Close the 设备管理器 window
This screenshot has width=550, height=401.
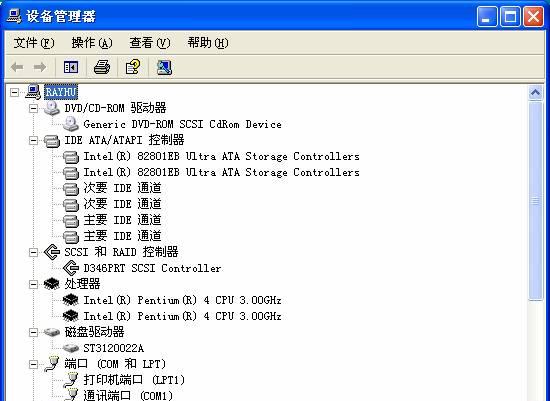[x=534, y=16]
